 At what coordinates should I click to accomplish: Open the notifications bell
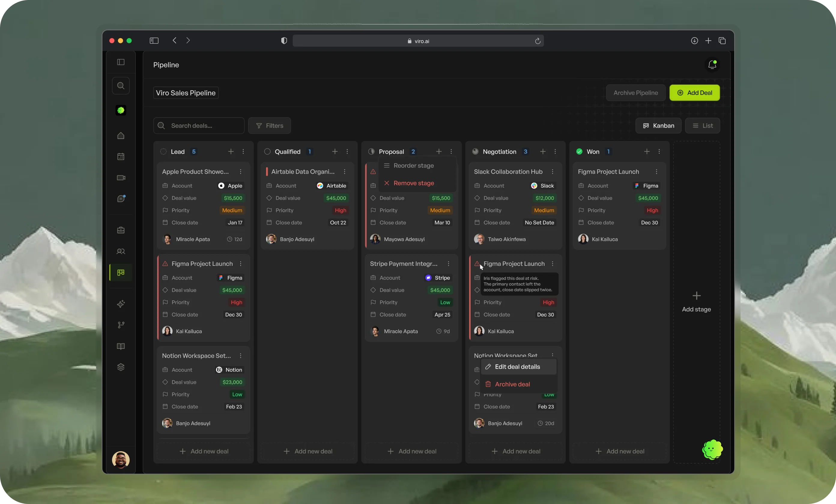[x=712, y=65]
